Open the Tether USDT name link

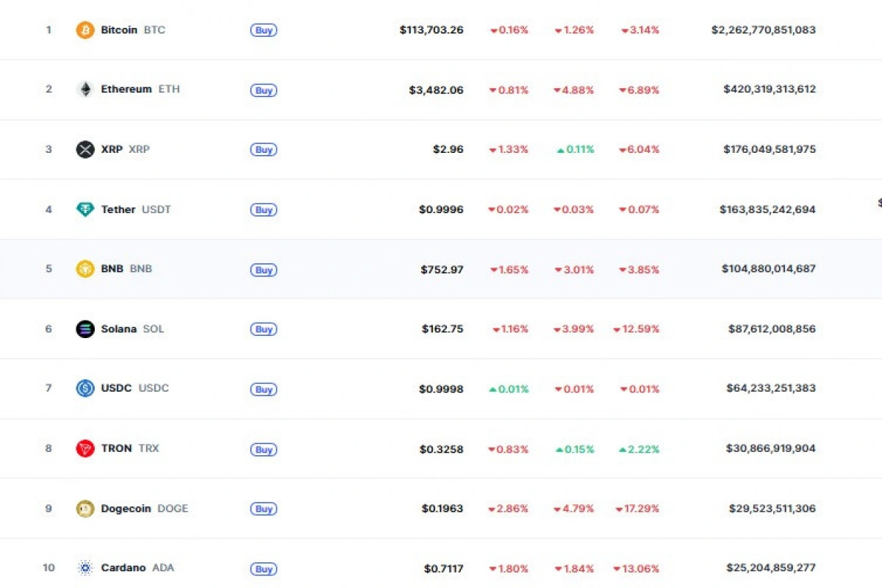pos(135,209)
